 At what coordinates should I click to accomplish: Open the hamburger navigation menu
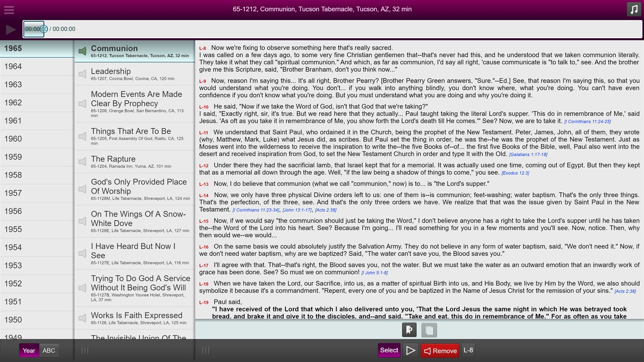tap(8, 9)
